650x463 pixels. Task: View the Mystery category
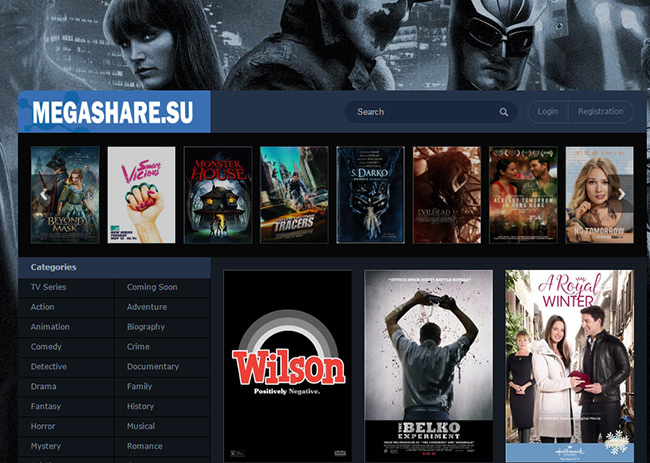[65, 446]
